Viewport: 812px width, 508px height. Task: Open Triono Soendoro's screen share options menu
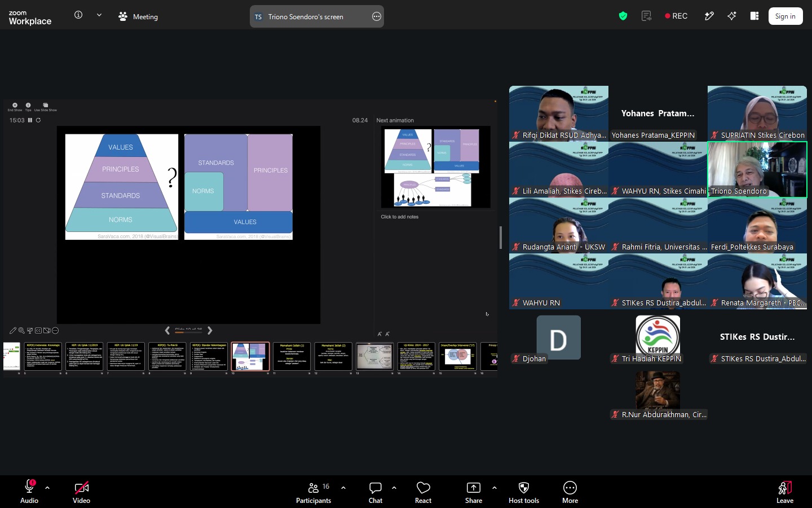click(x=377, y=17)
